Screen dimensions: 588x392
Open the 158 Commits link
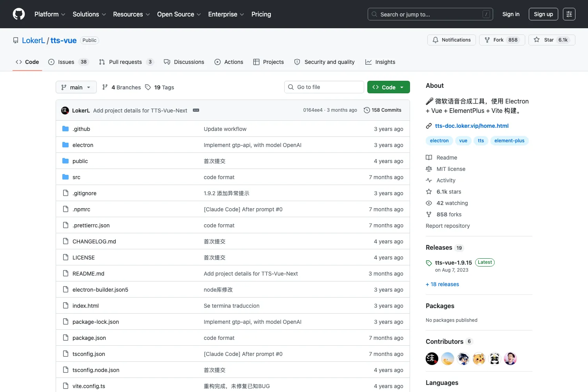383,110
